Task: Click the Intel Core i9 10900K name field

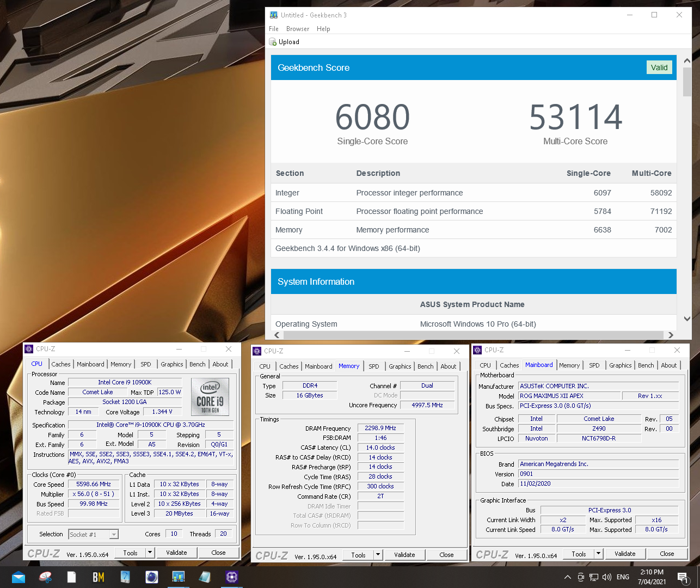Action: (125, 382)
